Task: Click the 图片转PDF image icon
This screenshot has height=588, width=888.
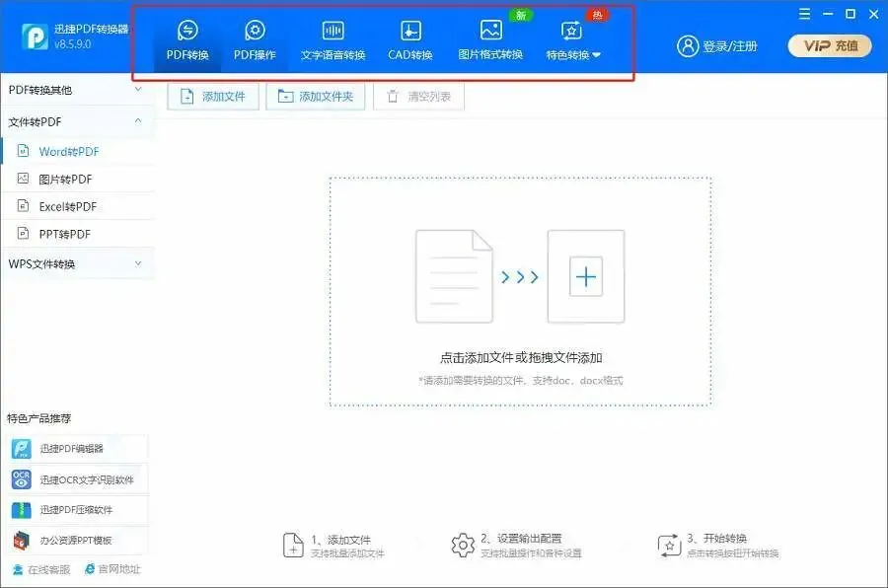Action: (24, 179)
